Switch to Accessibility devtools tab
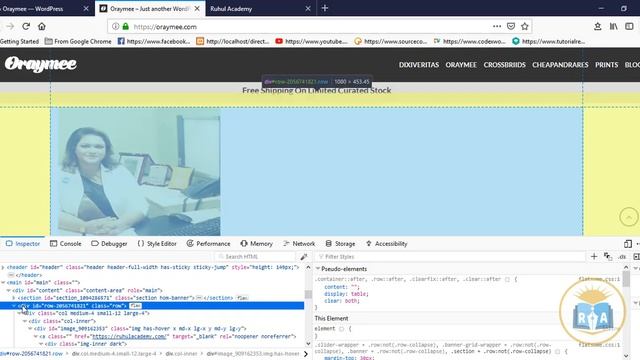 387,244
